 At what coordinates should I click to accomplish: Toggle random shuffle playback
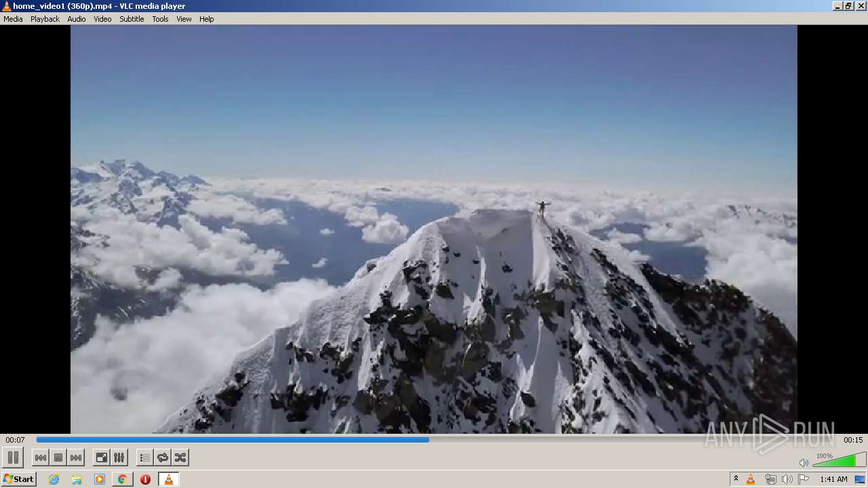180,457
